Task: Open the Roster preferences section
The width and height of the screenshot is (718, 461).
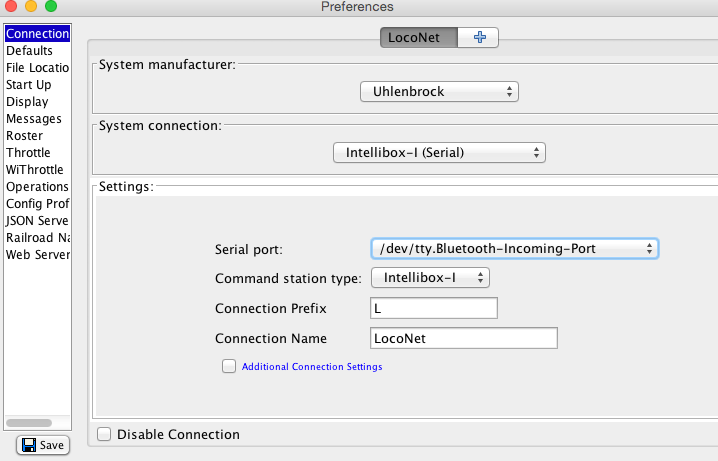Action: [24, 136]
